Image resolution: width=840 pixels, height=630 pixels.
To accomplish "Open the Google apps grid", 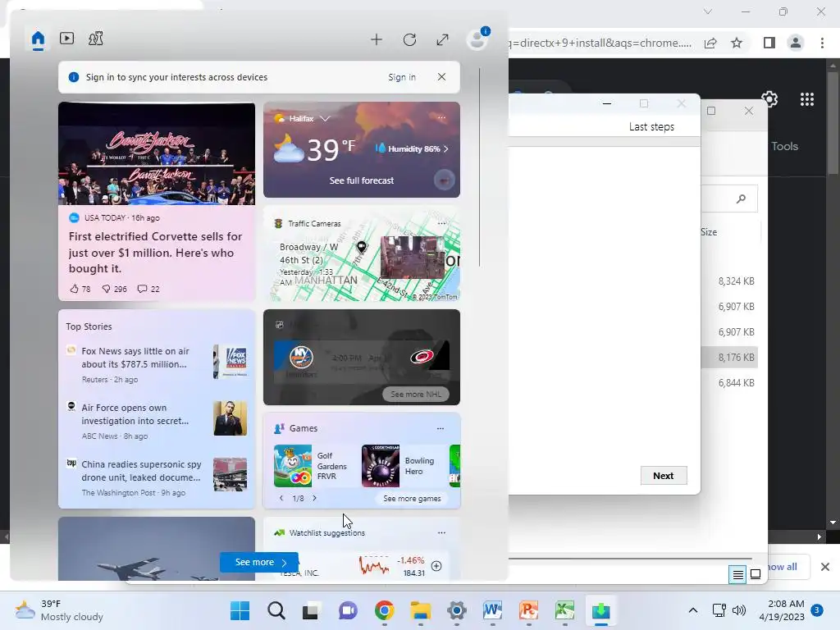I will click(807, 99).
